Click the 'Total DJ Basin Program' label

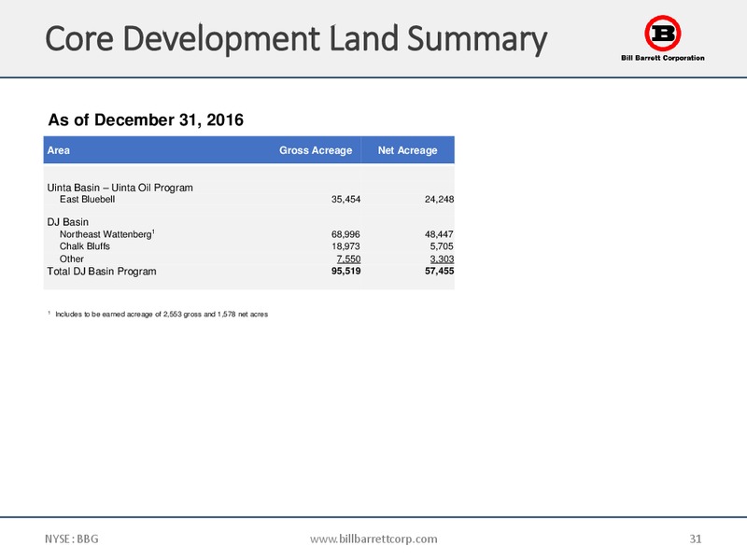[x=102, y=272]
